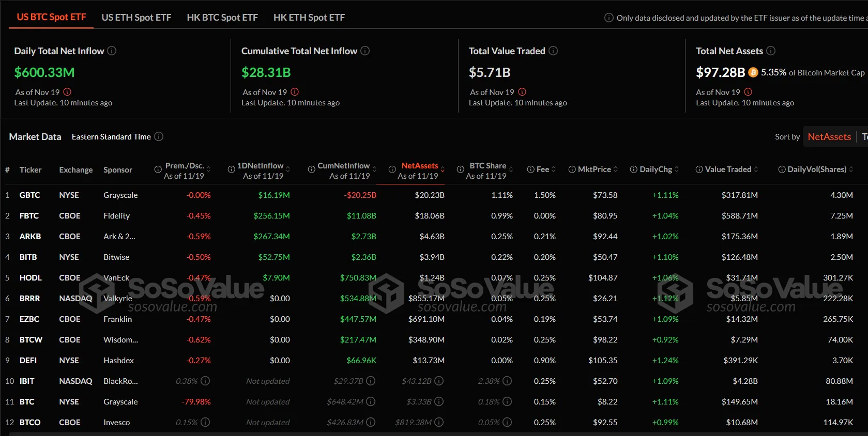Open the BTCO ticker row

pyautogui.click(x=30, y=423)
